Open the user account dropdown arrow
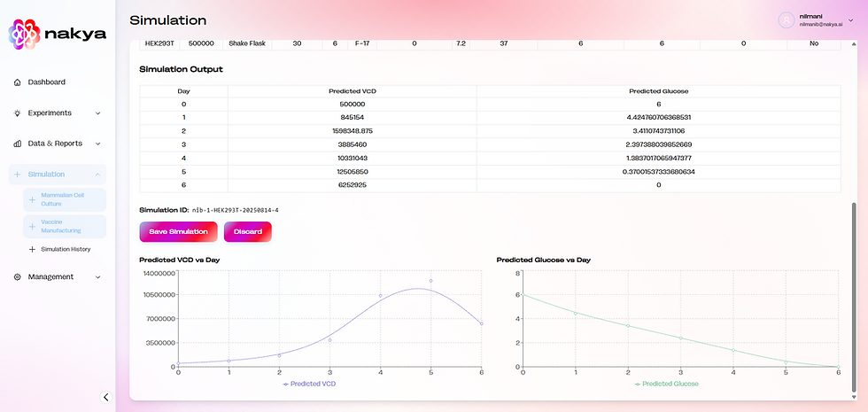This screenshot has width=868, height=412. 851,20
